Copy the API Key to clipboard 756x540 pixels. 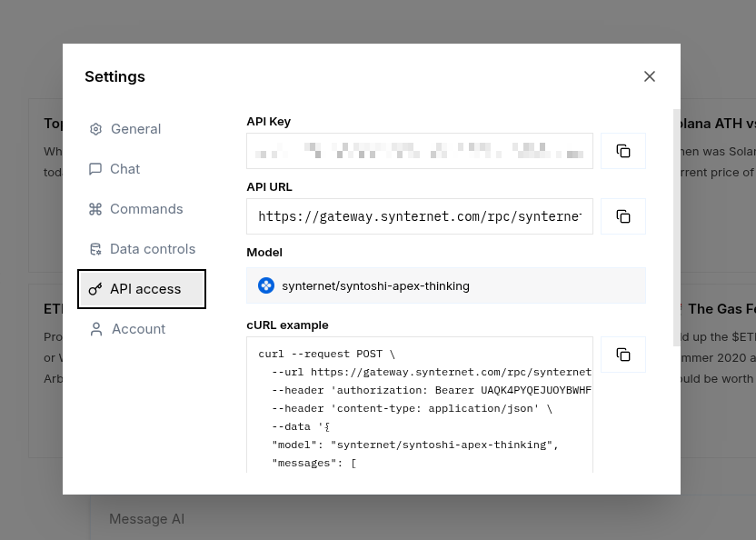coord(623,151)
